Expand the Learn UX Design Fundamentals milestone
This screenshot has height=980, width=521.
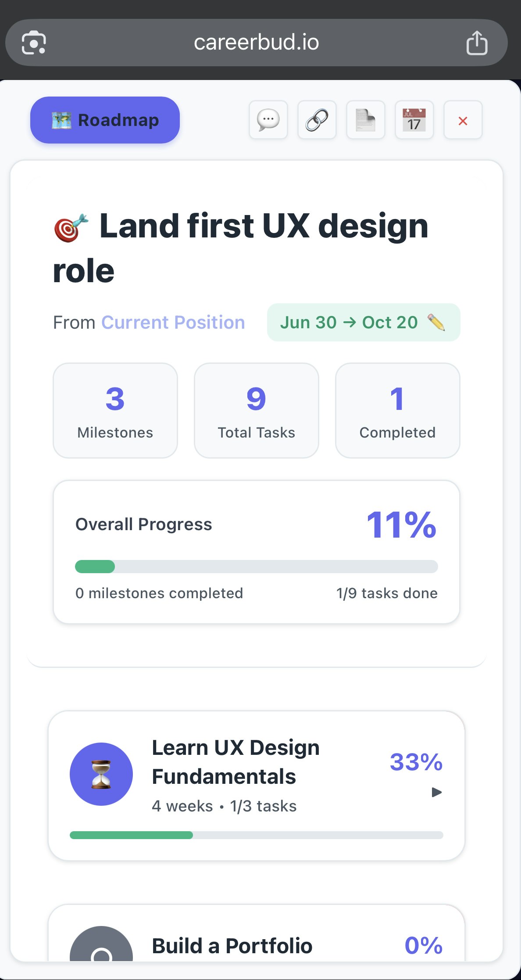437,793
